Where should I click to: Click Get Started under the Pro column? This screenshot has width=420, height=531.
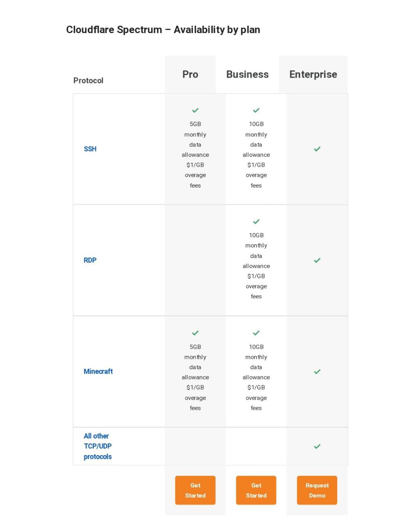tap(195, 490)
